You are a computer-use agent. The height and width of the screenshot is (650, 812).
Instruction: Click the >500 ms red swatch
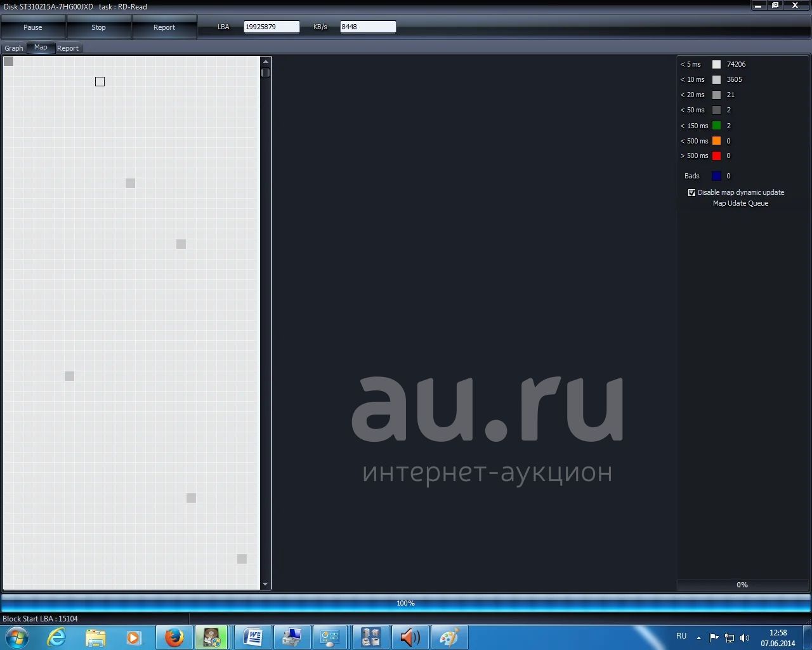coord(716,156)
